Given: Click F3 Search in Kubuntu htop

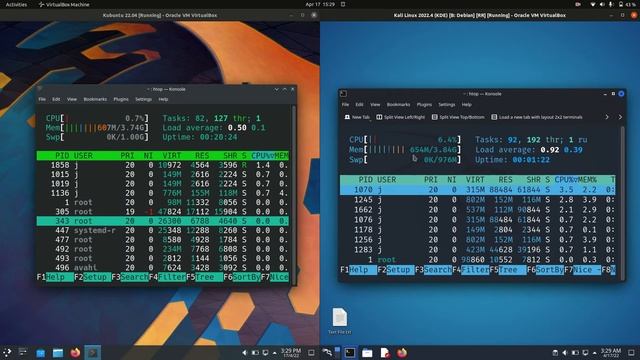Looking at the screenshot, I should 130,277.
